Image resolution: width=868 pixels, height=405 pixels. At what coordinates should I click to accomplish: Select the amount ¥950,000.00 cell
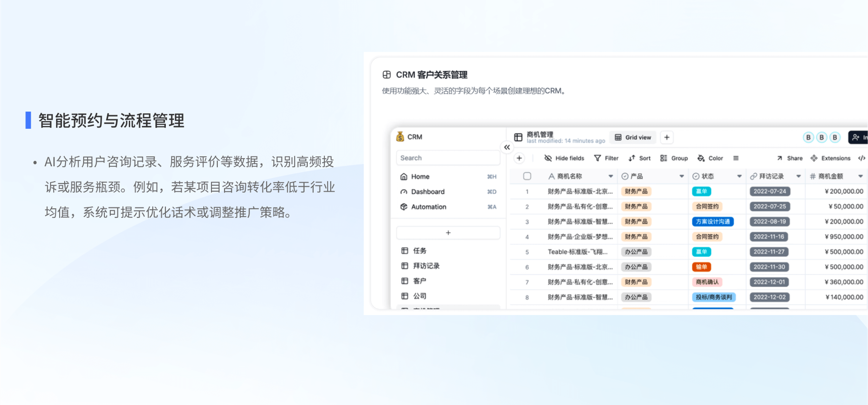(836, 237)
